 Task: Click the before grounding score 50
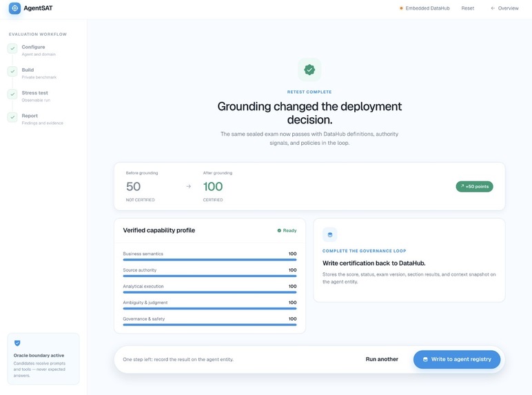133,186
